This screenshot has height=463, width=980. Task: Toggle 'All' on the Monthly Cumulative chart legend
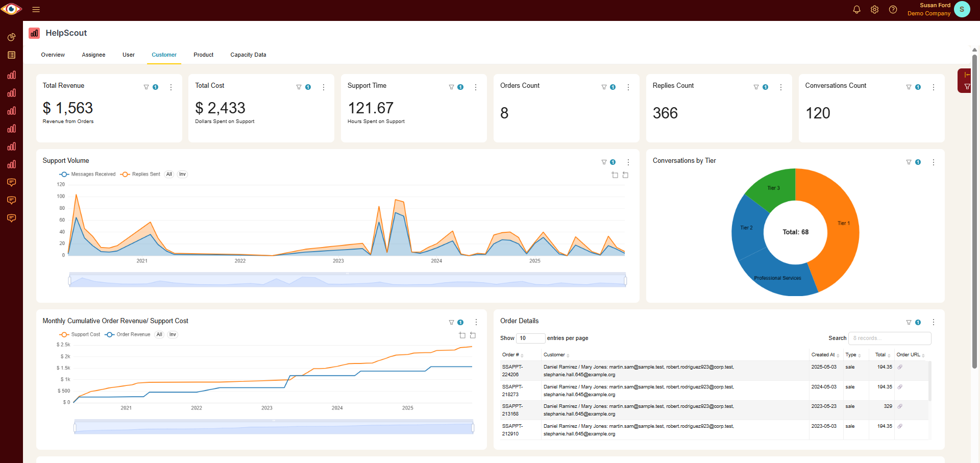point(159,334)
